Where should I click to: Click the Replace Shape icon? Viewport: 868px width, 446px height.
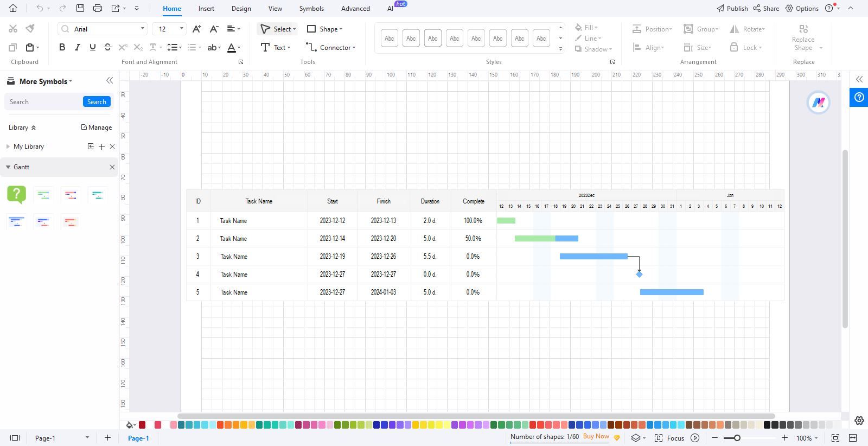(x=803, y=29)
